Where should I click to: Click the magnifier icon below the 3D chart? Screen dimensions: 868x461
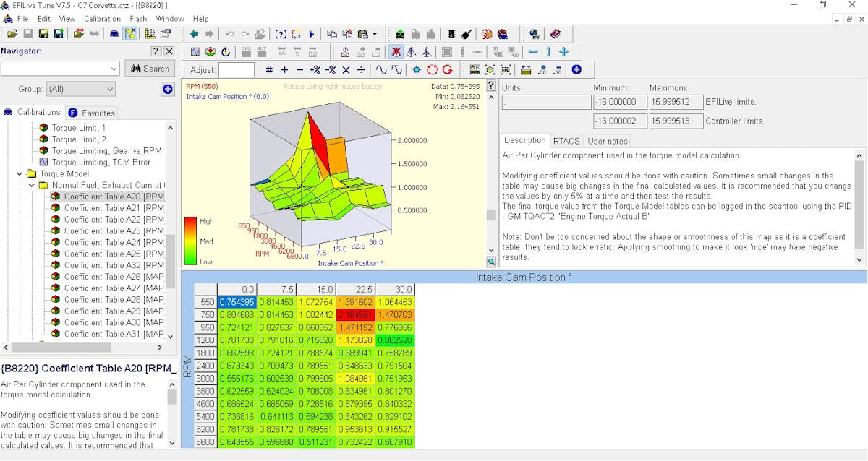click(491, 262)
